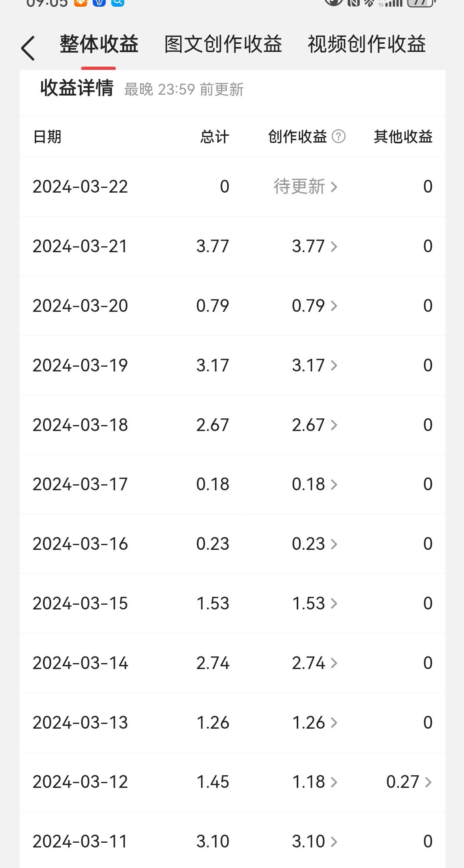
Task: Tap the chevron next to 3.77 创作收益
Action: (334, 246)
